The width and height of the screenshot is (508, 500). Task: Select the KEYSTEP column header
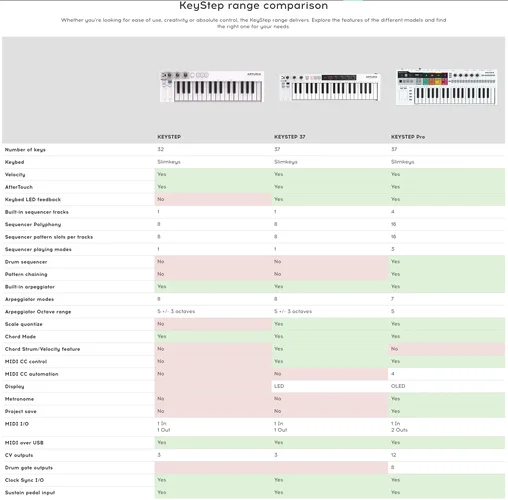pyautogui.click(x=169, y=137)
